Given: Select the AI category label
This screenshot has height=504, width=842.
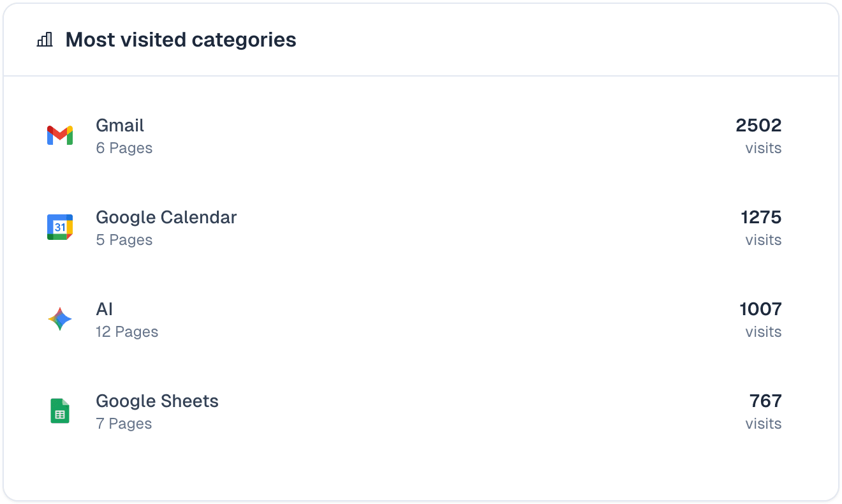Looking at the screenshot, I should click(x=103, y=309).
